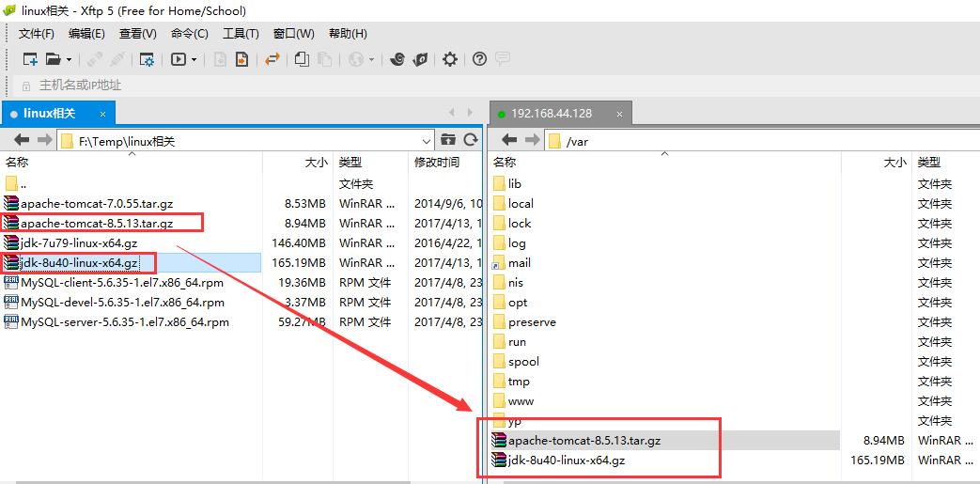Sort local files by 大小 column
980x484 pixels.
click(316, 162)
